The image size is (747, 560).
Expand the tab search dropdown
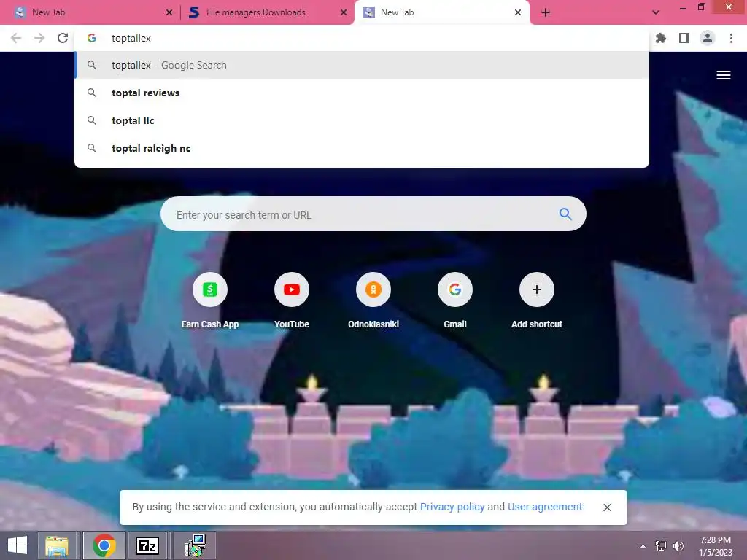656,12
